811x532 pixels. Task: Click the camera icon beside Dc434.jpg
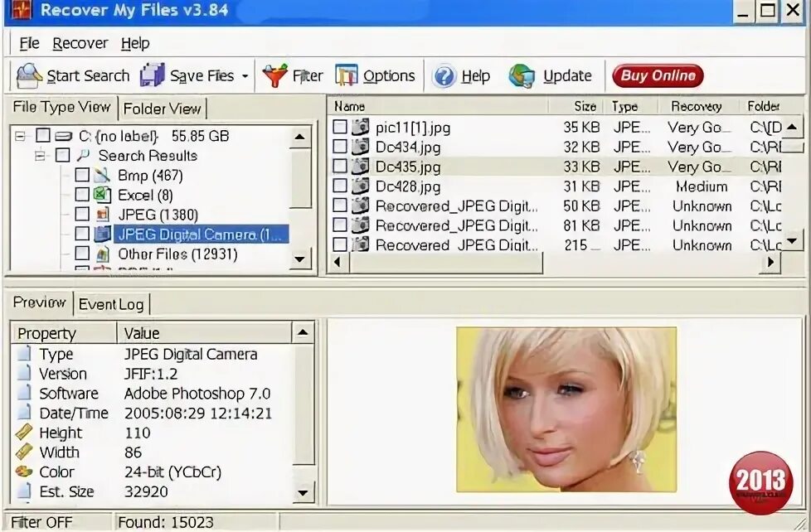(361, 147)
